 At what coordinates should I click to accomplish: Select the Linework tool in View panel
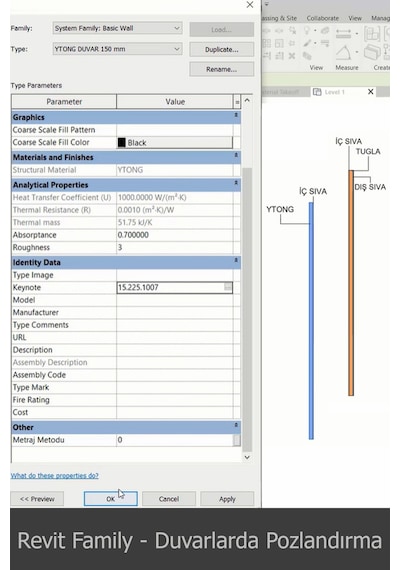coord(325,43)
